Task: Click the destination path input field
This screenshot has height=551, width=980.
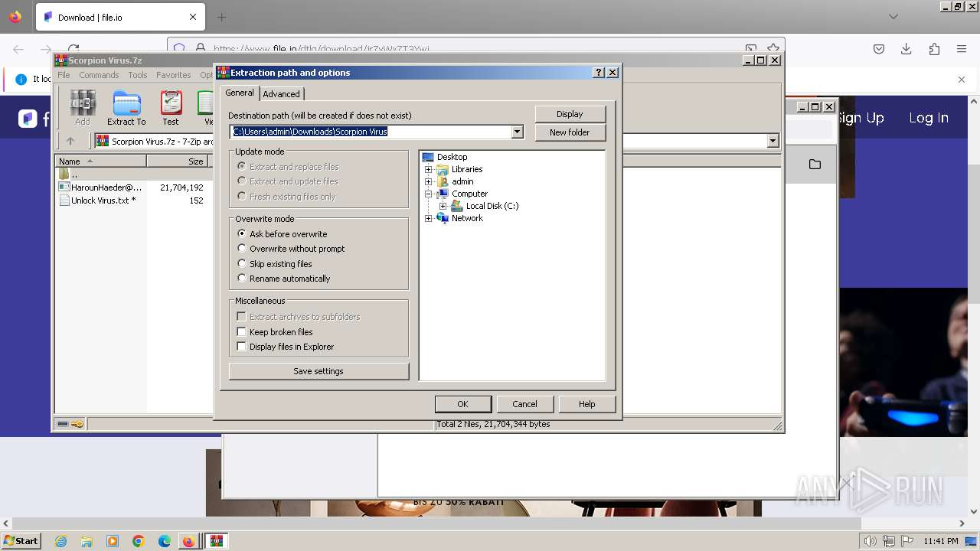Action: pyautogui.click(x=371, y=132)
